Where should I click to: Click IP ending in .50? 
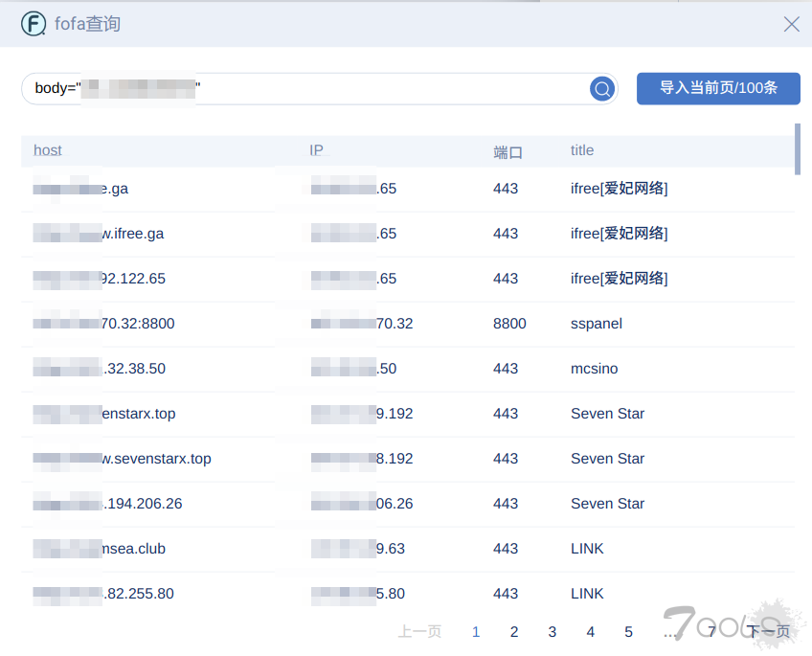(x=353, y=369)
